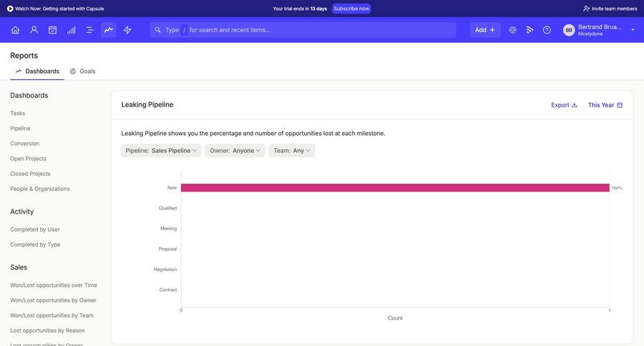Expand the Team: Any filter
644x346 pixels.
click(291, 151)
